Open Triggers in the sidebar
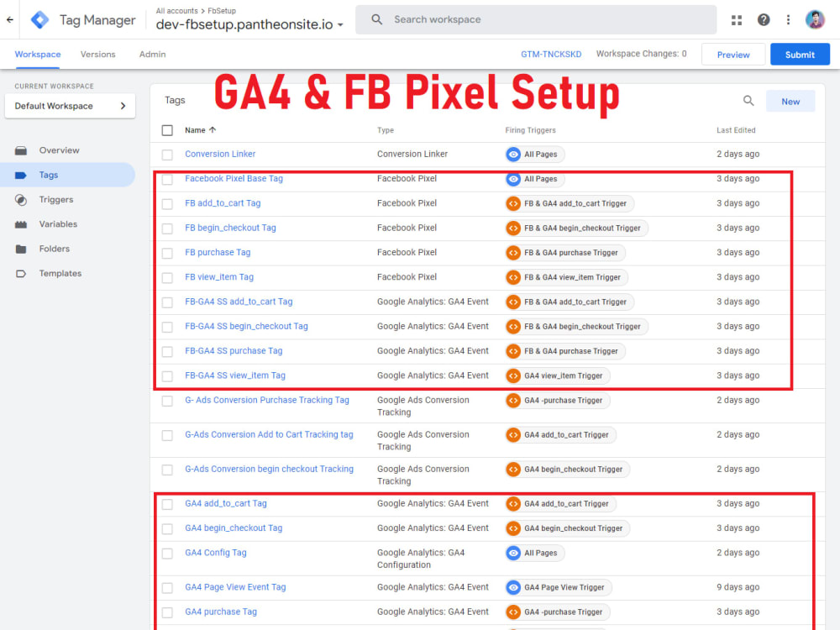The width and height of the screenshot is (840, 630). pyautogui.click(x=56, y=200)
